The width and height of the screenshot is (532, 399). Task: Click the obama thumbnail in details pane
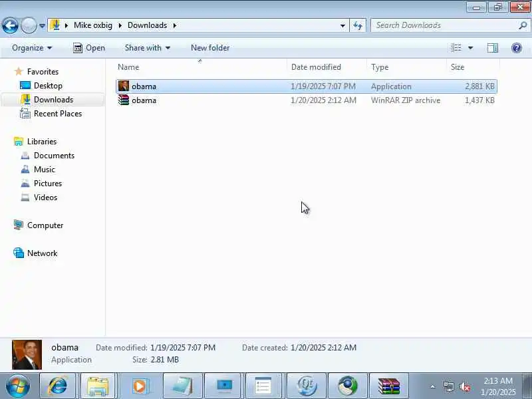click(27, 354)
